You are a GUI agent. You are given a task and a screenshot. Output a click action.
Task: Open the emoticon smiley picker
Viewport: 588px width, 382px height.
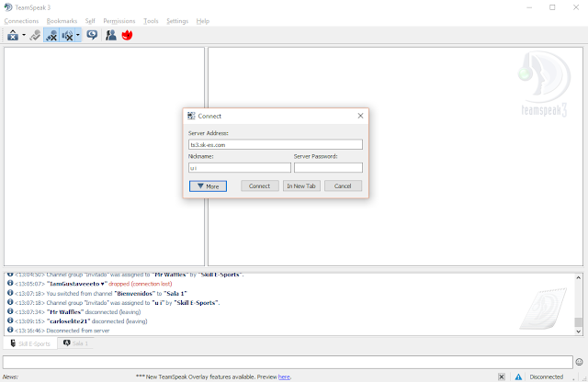580,362
